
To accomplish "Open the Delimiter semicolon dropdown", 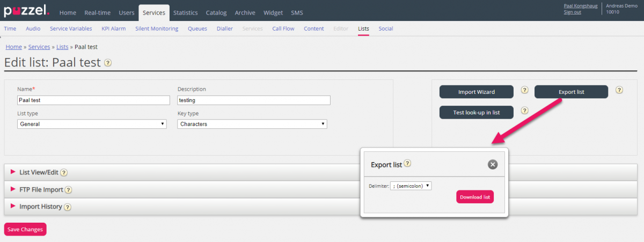I will (411, 186).
